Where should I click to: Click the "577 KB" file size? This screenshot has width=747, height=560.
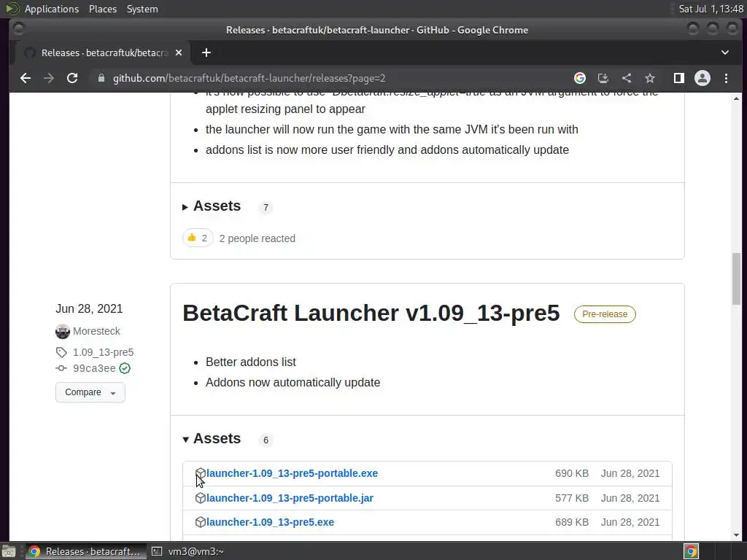tap(572, 498)
